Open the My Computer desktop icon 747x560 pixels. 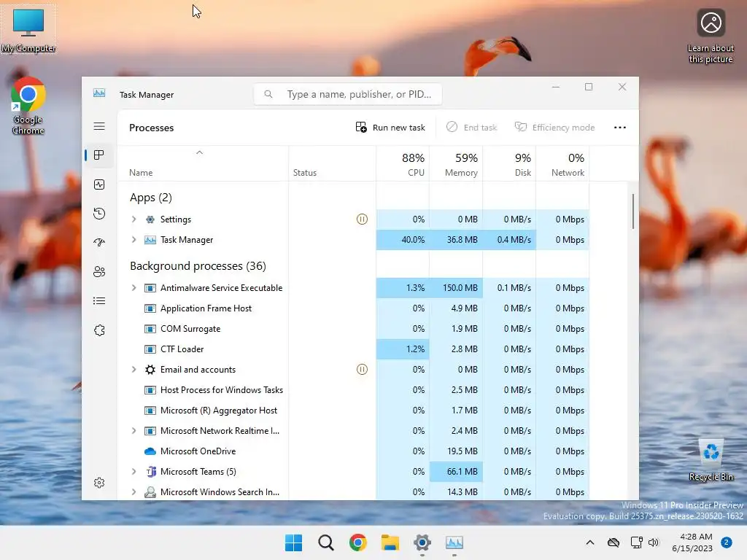[x=28, y=30]
